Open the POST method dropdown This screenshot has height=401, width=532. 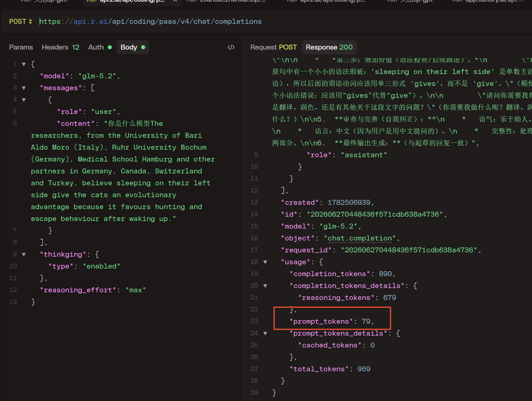tap(20, 21)
